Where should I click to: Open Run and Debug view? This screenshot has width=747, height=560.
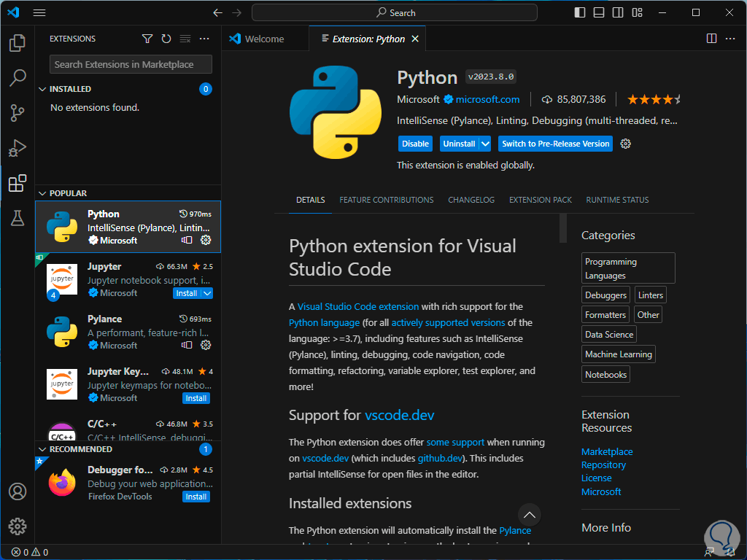(x=18, y=149)
